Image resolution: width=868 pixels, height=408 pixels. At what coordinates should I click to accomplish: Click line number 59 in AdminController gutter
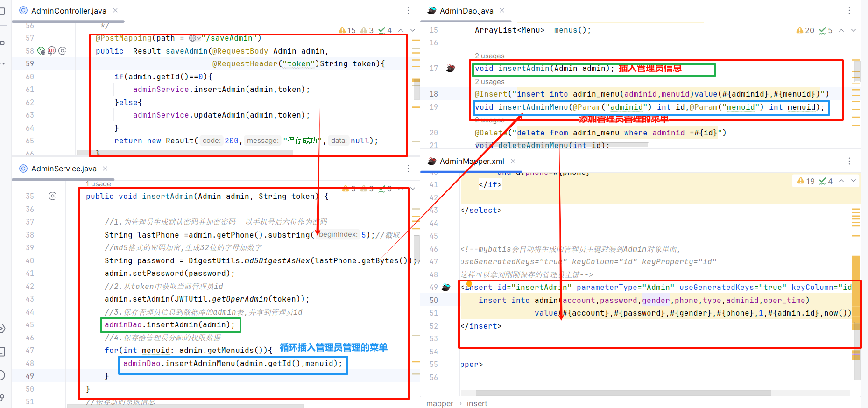click(x=30, y=63)
